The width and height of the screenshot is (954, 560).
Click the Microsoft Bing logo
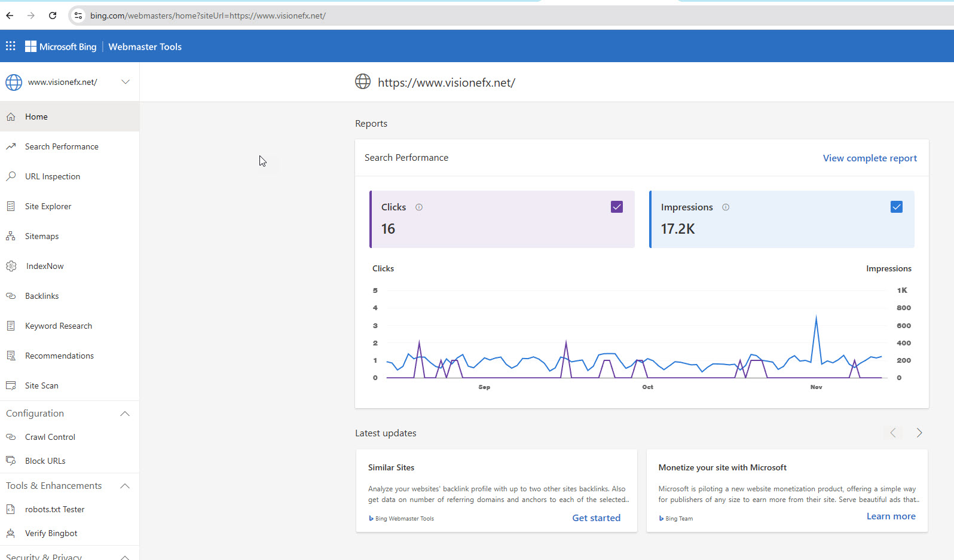pyautogui.click(x=60, y=47)
